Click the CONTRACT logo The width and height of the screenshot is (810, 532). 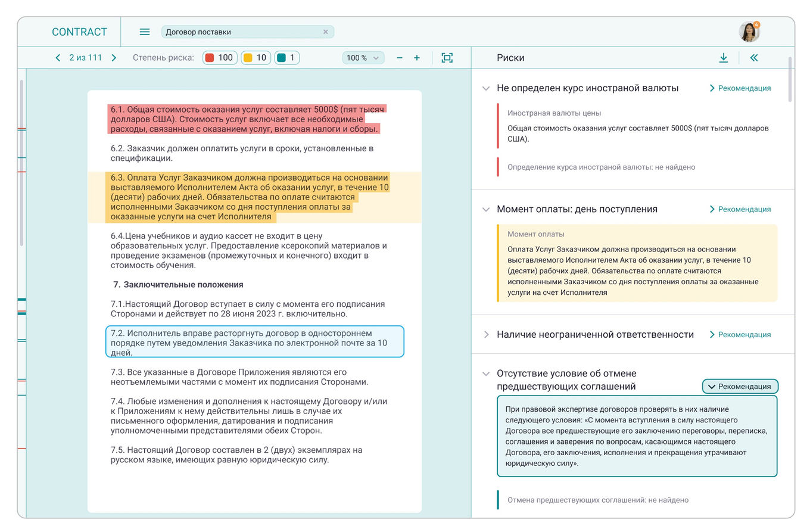(x=80, y=32)
